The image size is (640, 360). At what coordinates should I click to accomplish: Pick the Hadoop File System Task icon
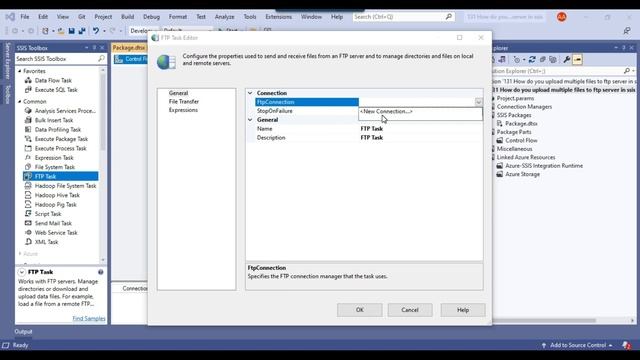(28, 186)
